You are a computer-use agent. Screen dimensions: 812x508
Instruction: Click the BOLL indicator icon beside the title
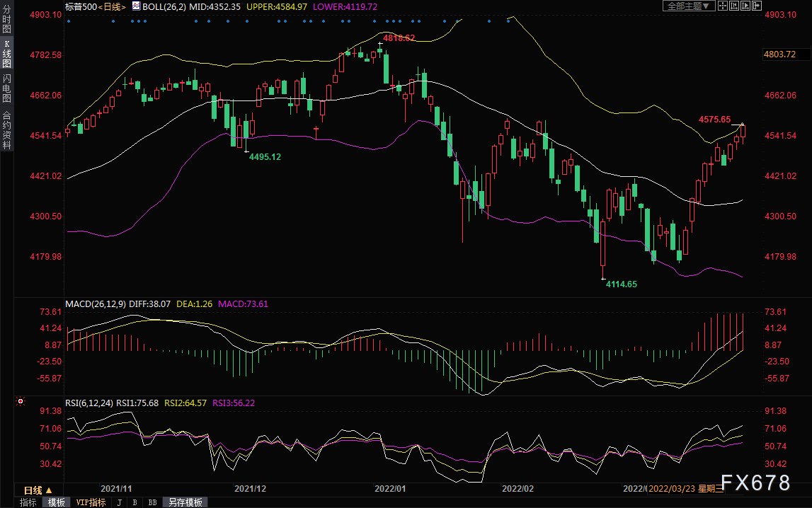136,6
